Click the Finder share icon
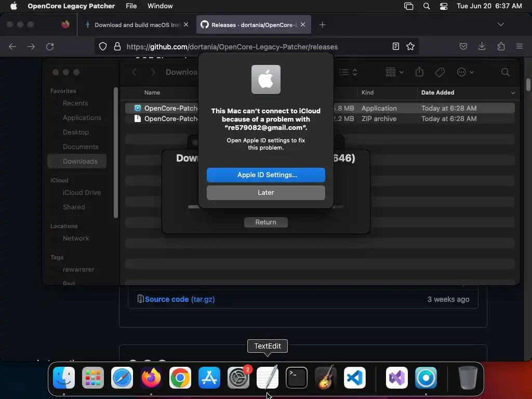The height and width of the screenshot is (399, 532). coord(419,72)
